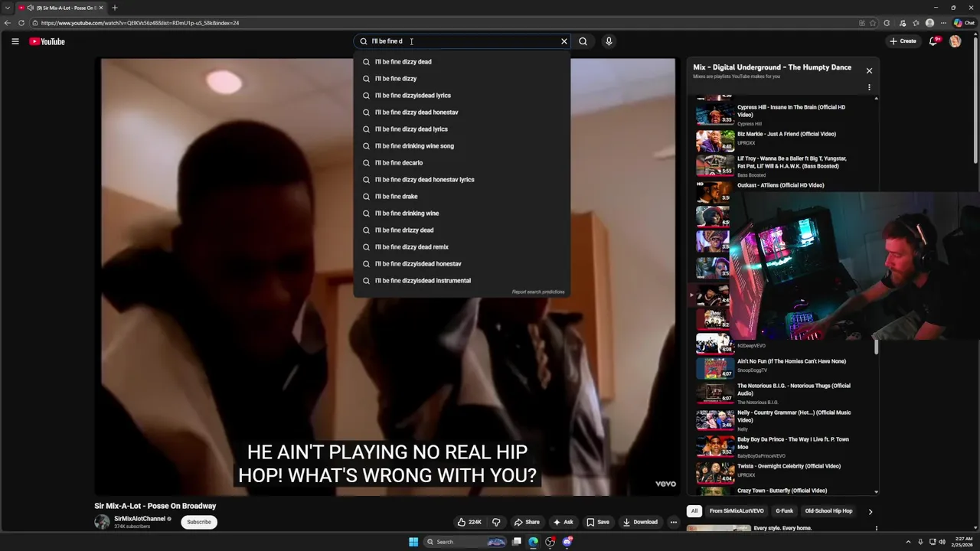980x551 pixels.
Task: Open the Ask button below the video
Action: [x=563, y=522]
